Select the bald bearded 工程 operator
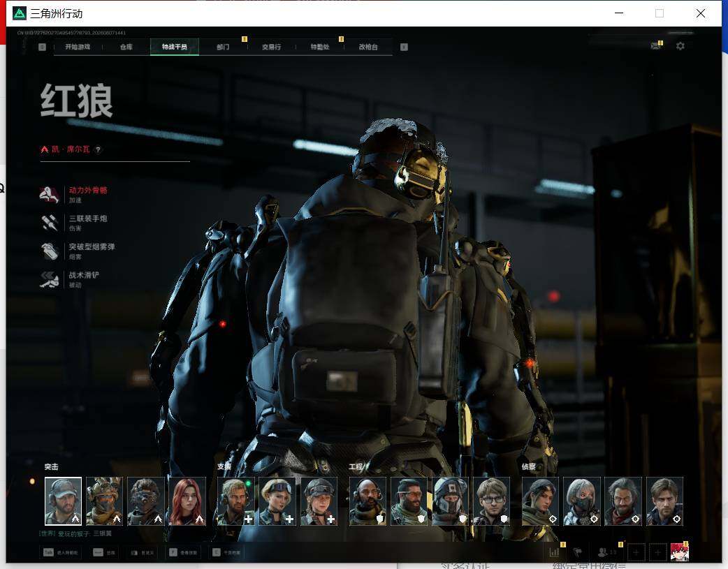The height and width of the screenshot is (569, 728). 367,501
